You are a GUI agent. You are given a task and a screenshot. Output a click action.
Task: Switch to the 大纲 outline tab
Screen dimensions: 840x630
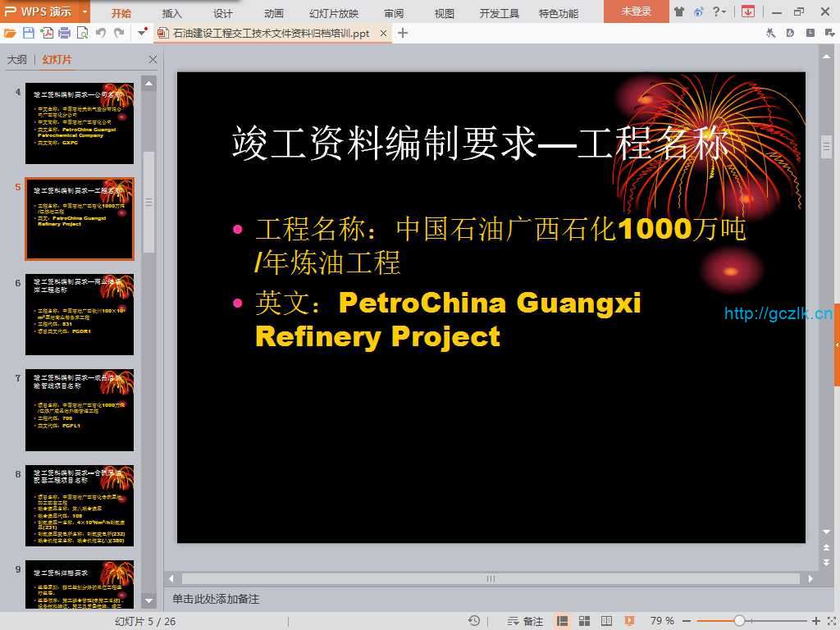[17, 60]
